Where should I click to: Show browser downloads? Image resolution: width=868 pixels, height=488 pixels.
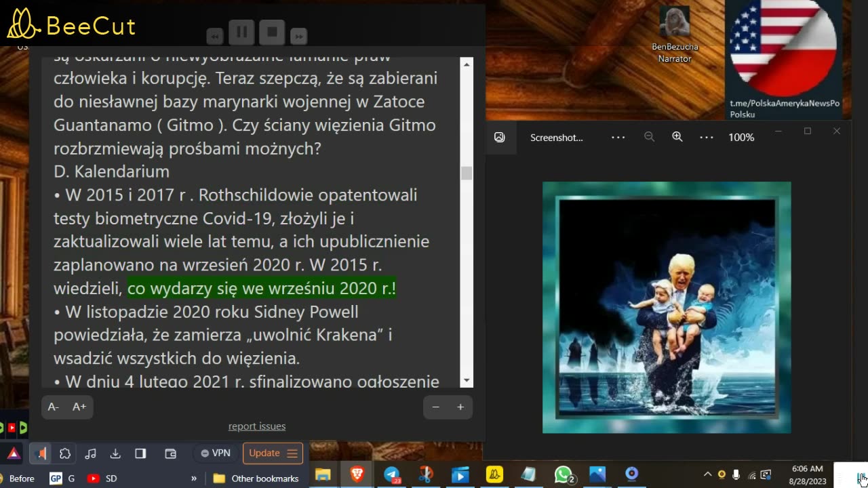tap(115, 453)
